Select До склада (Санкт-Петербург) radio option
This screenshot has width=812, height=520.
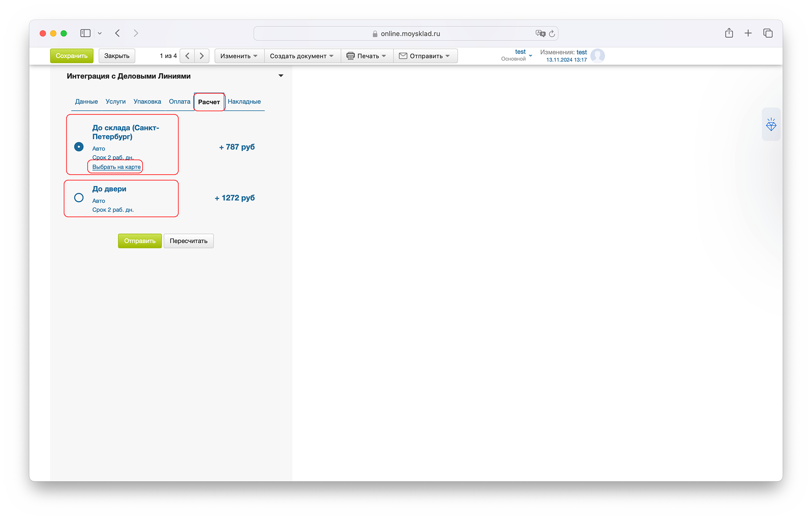pos(79,147)
